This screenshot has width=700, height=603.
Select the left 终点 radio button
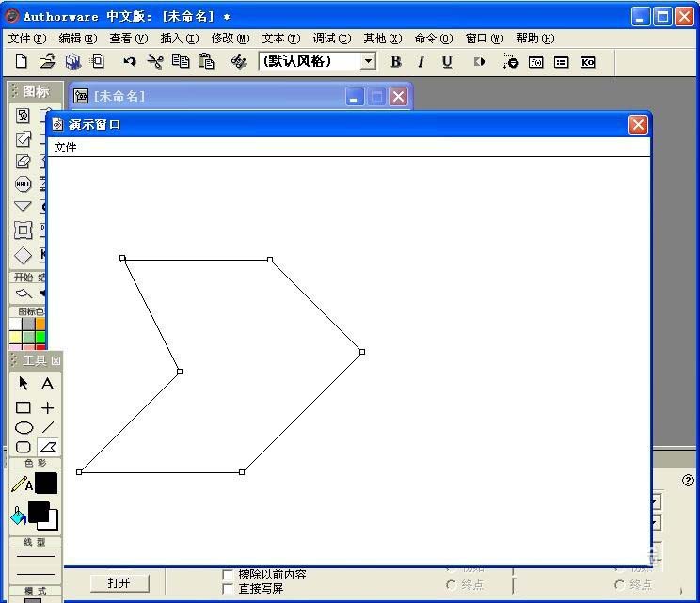click(451, 585)
